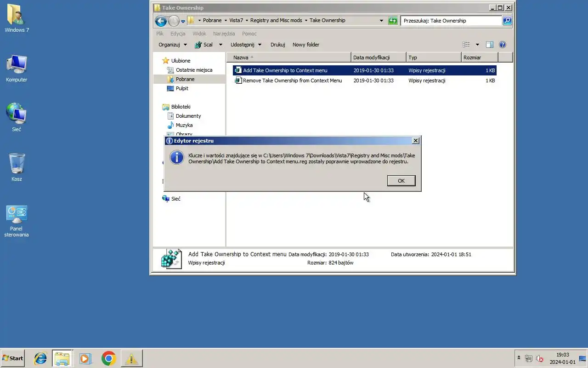This screenshot has height=368, width=588.
Task: Show hidden tray icons arrow
Action: point(519,358)
